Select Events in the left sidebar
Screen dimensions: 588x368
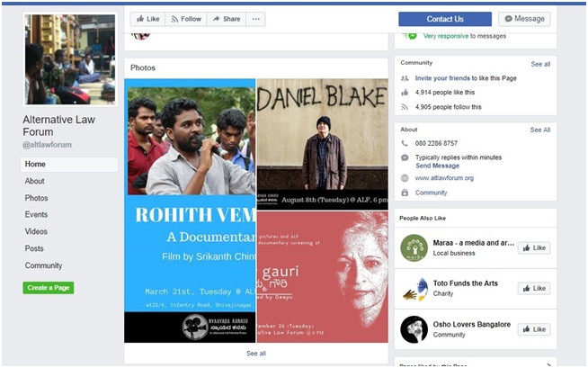pos(37,215)
